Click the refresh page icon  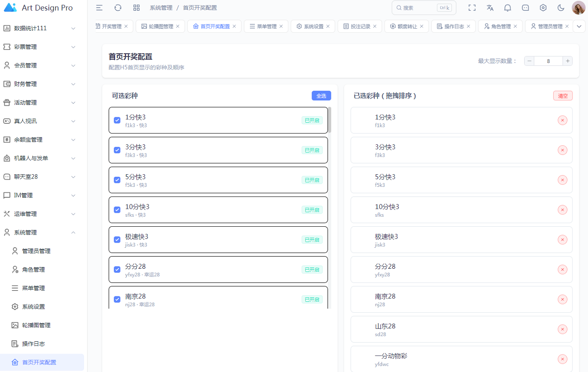click(x=118, y=8)
